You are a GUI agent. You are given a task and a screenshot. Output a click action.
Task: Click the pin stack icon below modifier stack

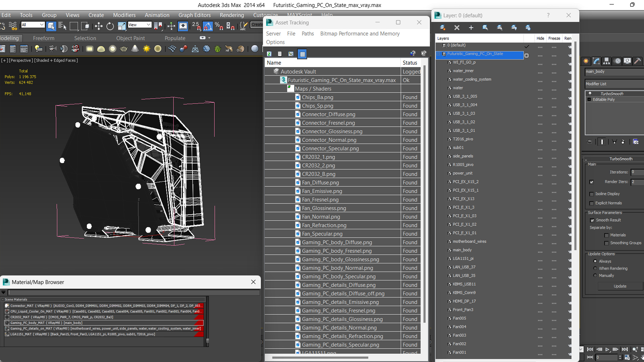pos(590,142)
